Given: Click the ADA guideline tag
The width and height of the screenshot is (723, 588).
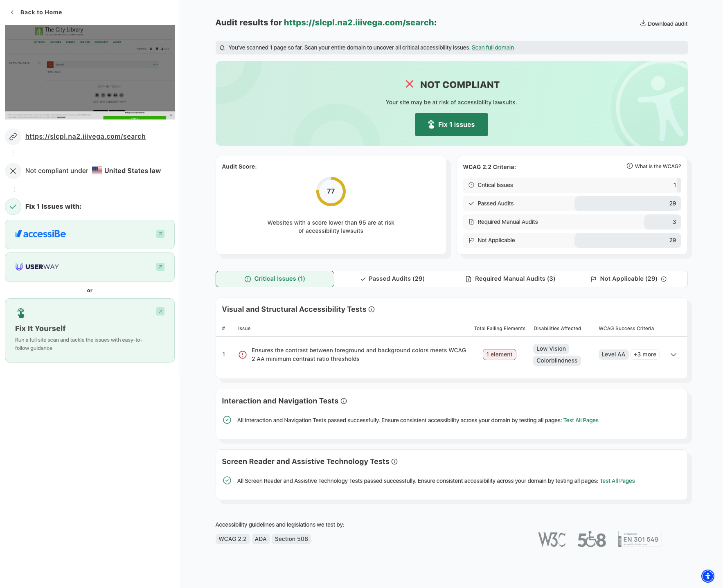Looking at the screenshot, I should click(x=260, y=539).
